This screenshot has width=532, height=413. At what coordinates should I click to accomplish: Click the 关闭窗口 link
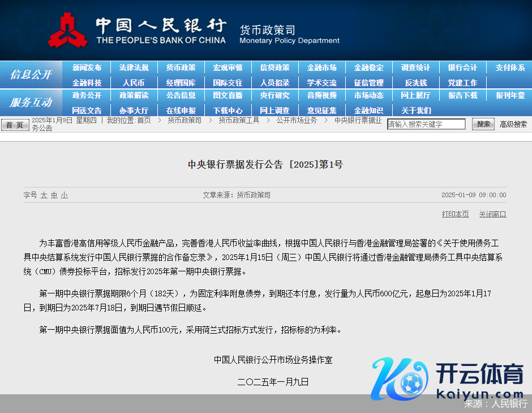pos(492,214)
